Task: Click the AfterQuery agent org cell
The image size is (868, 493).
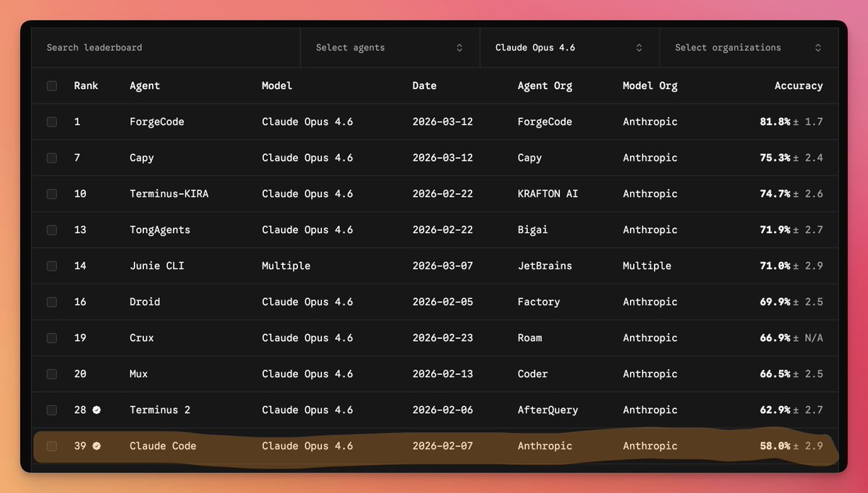Action: click(548, 410)
